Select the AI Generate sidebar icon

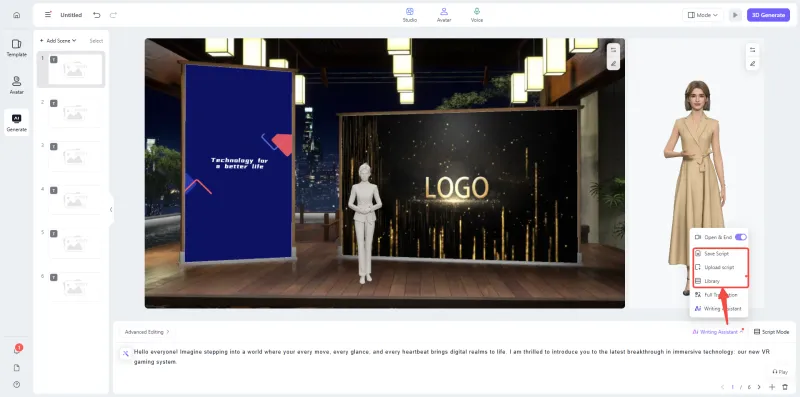coord(16,123)
